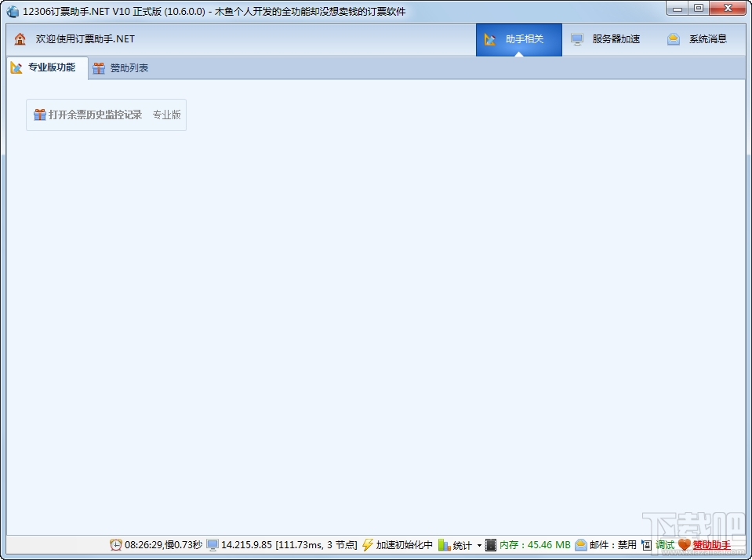Click the home icon beside 欢迎使用订票助手.NET
This screenshot has height=560, width=752.
tap(17, 38)
